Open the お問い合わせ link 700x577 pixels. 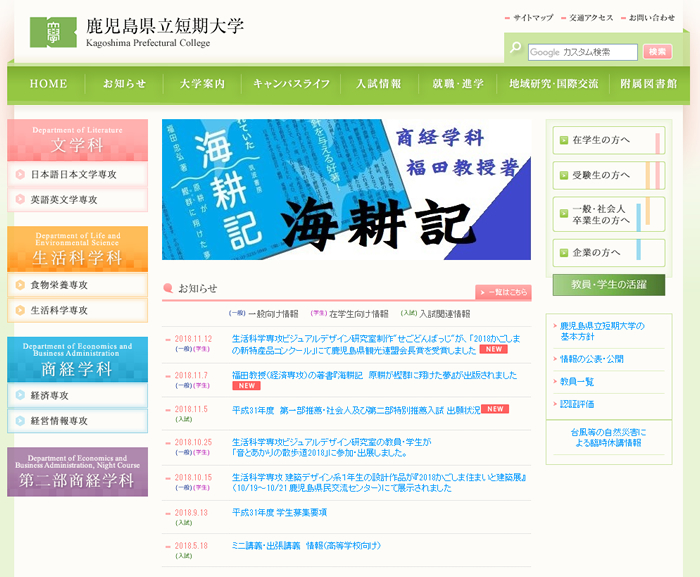651,18
